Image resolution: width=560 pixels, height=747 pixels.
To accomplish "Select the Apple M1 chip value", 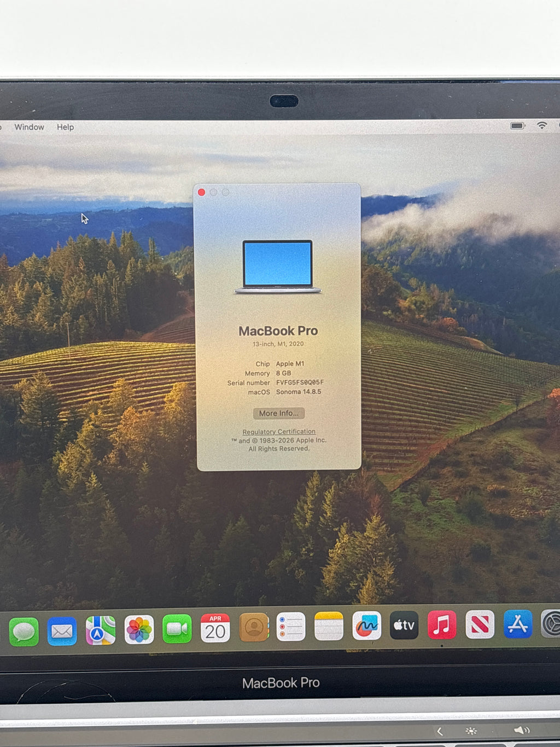I will pyautogui.click(x=290, y=364).
